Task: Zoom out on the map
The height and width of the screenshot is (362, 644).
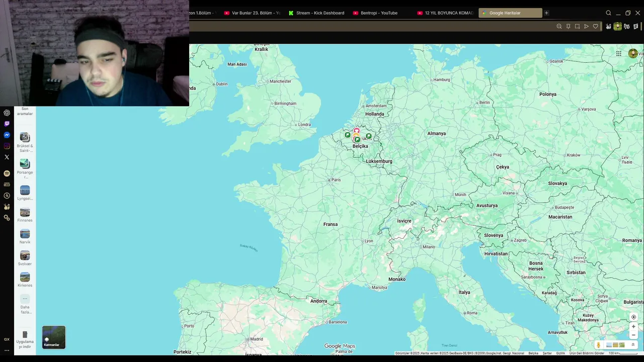Action: pyautogui.click(x=633, y=335)
